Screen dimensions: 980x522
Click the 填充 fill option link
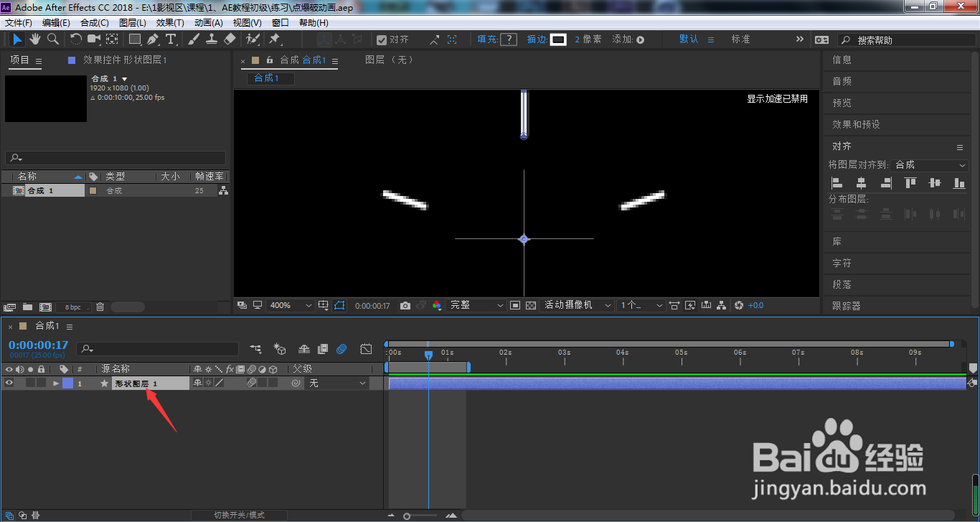487,39
